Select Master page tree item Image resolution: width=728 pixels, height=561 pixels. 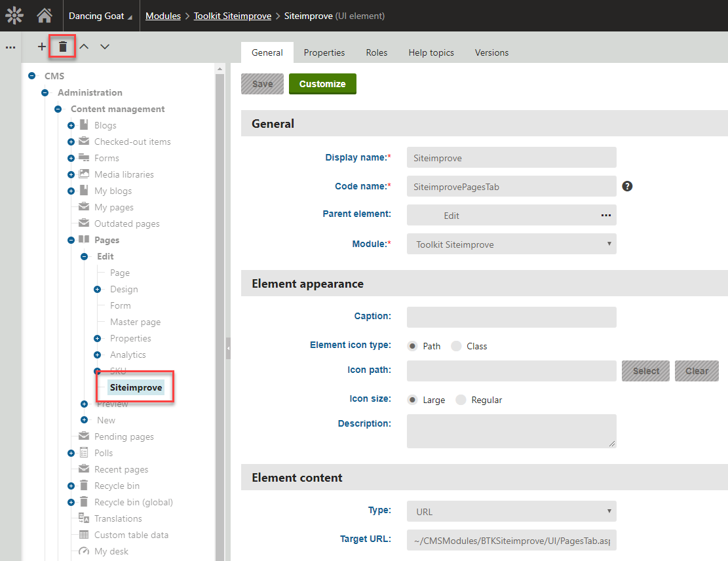pos(135,322)
